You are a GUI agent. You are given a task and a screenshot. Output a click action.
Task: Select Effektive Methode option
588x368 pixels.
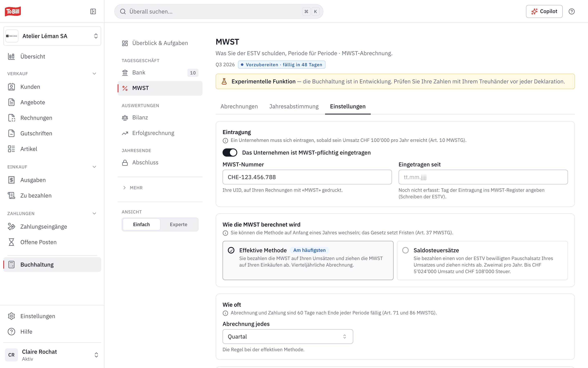coord(308,260)
